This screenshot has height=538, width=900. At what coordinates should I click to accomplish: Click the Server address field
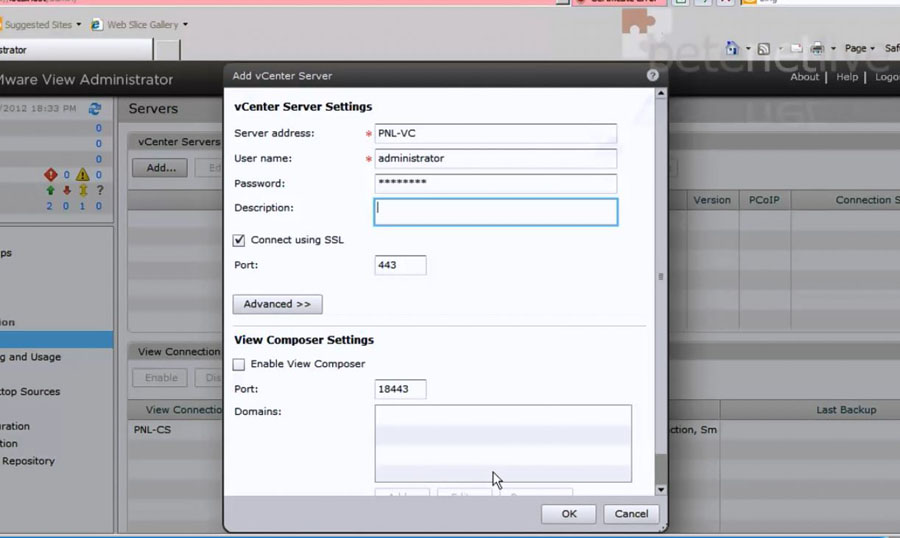coord(495,133)
